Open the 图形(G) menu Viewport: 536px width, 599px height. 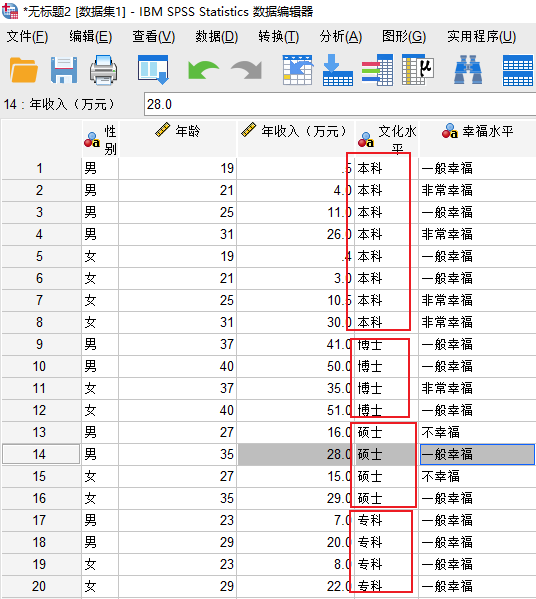[x=404, y=37]
